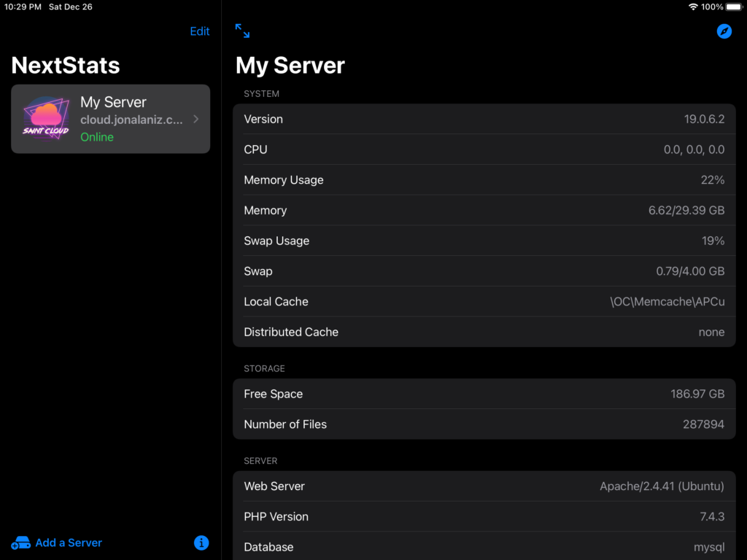Screen dimensions: 747x560
Task: Tap the SYSTEM section header
Action: pos(262,94)
